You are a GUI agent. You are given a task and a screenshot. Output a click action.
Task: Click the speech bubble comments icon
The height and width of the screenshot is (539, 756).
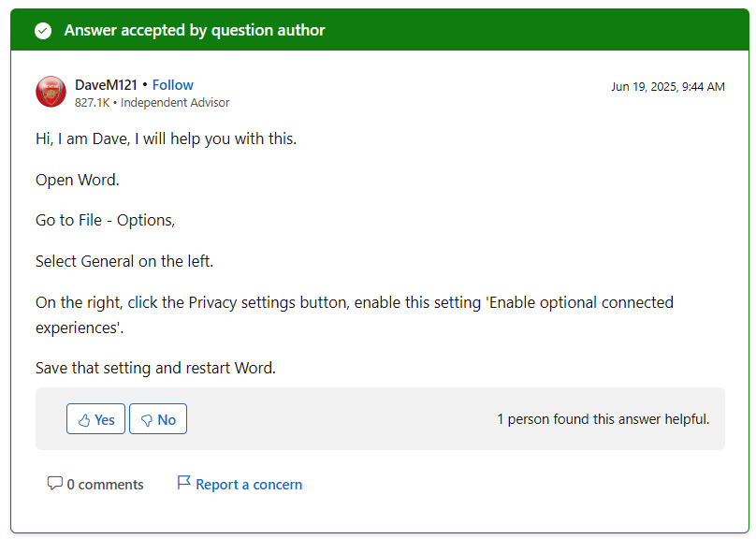point(55,483)
